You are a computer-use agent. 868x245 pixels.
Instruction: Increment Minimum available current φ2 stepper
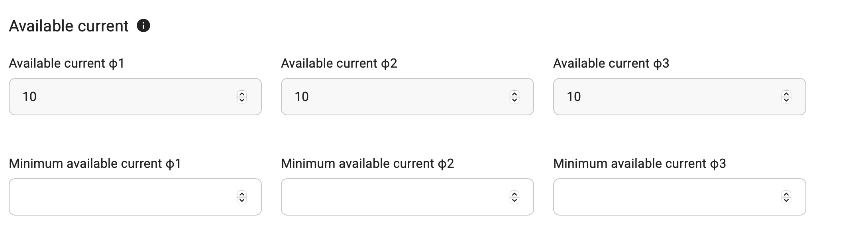pyautogui.click(x=515, y=194)
